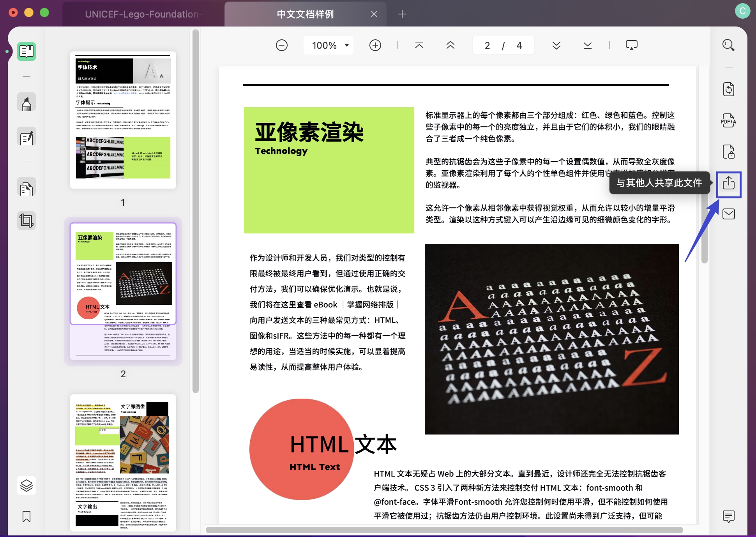Open the search magnifier icon
This screenshot has width=756, height=537.
(728, 45)
